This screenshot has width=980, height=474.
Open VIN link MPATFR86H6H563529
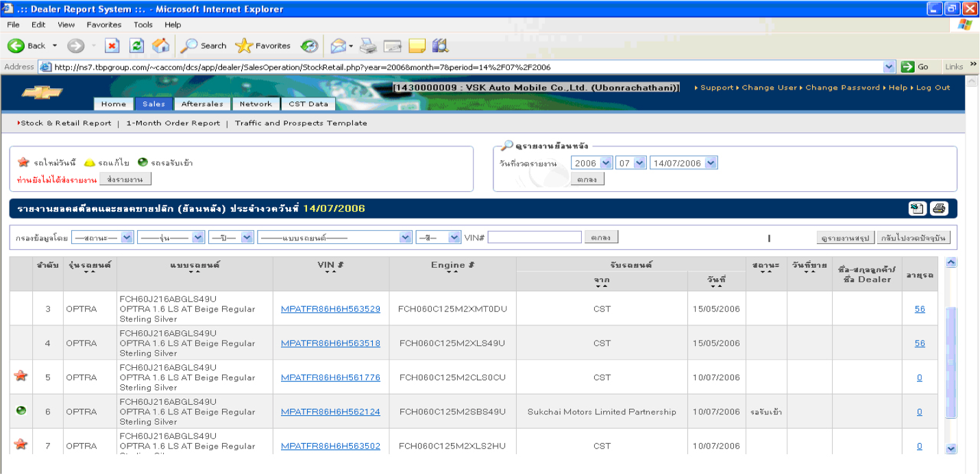point(330,309)
